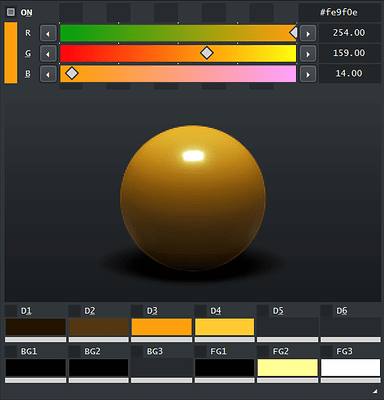Image resolution: width=384 pixels, height=400 pixels.
Task: Select the empty D5 swatch
Action: point(288,327)
